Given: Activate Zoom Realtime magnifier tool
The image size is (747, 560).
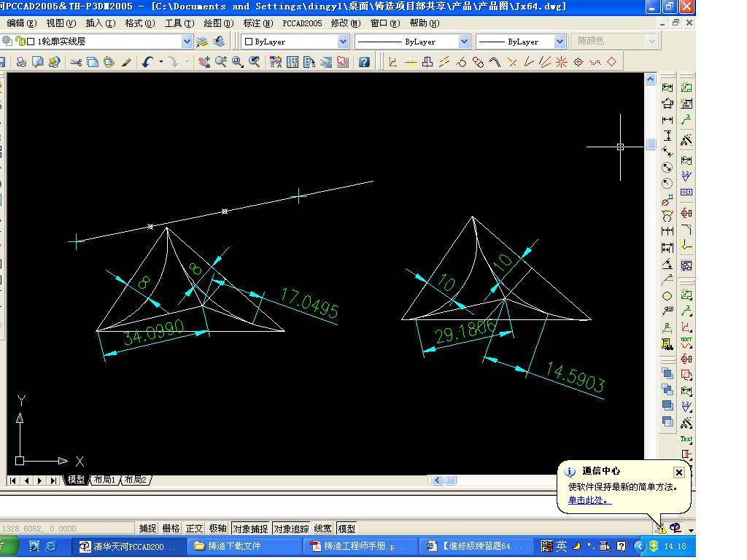Looking at the screenshot, I should 221,63.
